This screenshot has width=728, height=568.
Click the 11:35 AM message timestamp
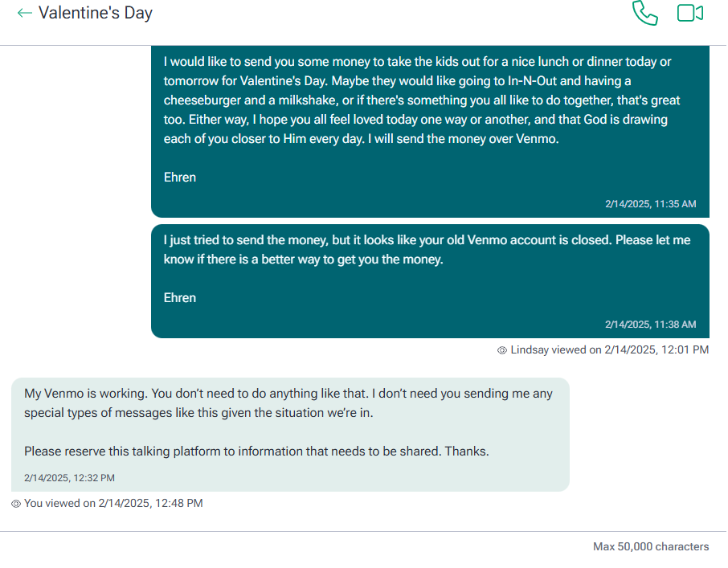(650, 204)
